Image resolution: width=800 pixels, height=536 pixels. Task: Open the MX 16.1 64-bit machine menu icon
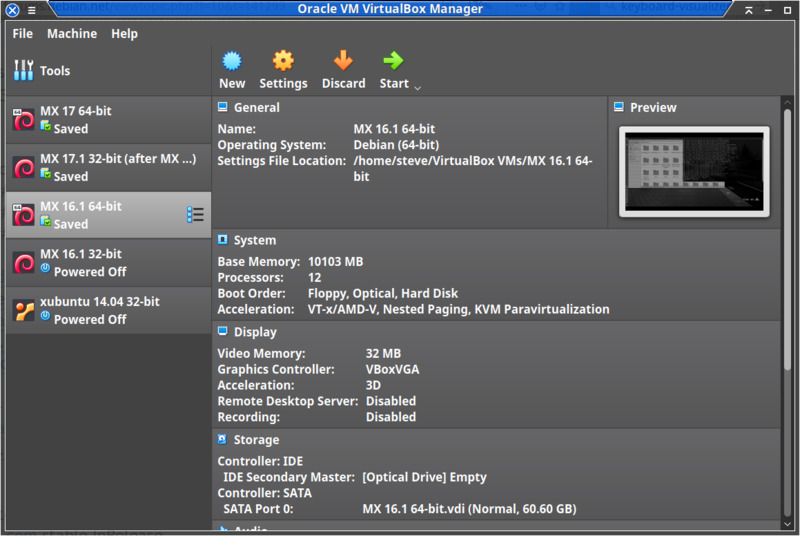coord(195,215)
